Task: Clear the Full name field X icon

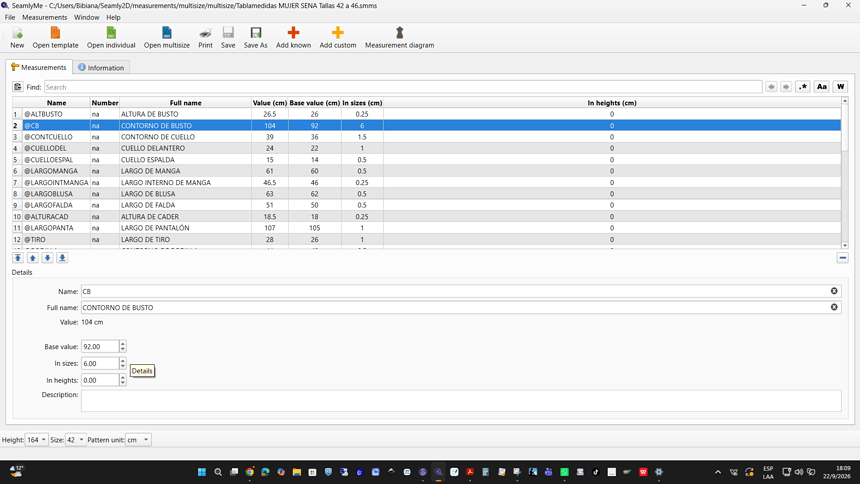Action: pyautogui.click(x=834, y=307)
